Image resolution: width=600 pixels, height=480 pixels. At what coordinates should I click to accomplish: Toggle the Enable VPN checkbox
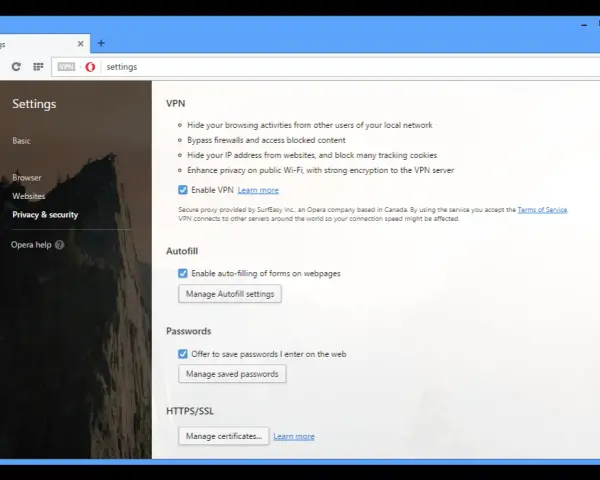(183, 190)
